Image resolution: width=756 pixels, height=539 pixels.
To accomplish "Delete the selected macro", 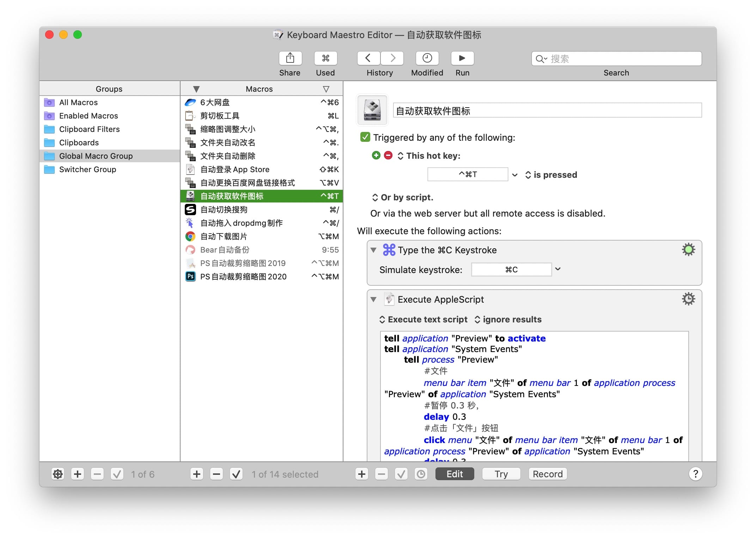I will 217,474.
